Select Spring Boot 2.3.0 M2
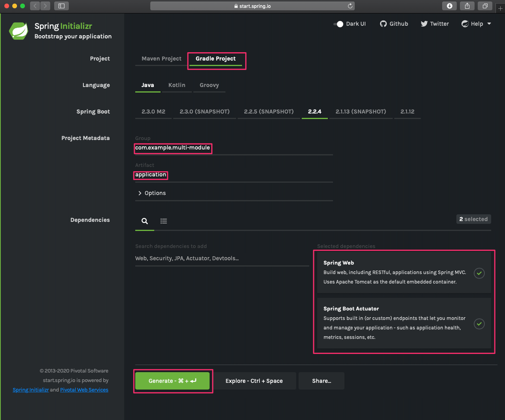Viewport: 505px width, 420px height. tap(153, 112)
